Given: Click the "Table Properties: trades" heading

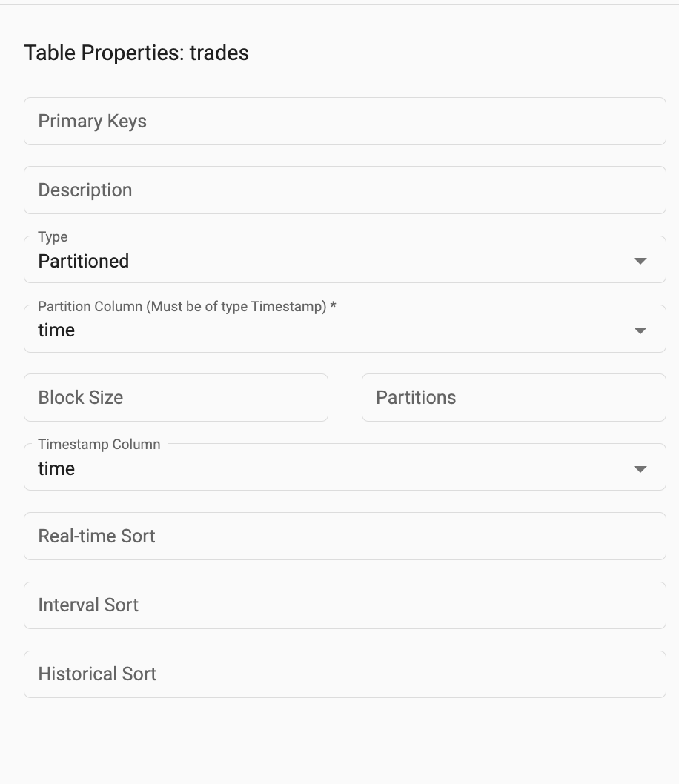Looking at the screenshot, I should (x=136, y=53).
